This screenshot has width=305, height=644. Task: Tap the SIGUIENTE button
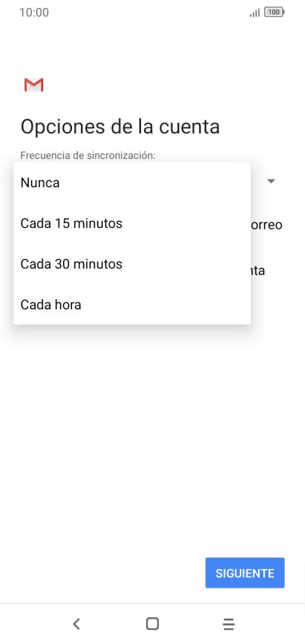pyautogui.click(x=245, y=573)
